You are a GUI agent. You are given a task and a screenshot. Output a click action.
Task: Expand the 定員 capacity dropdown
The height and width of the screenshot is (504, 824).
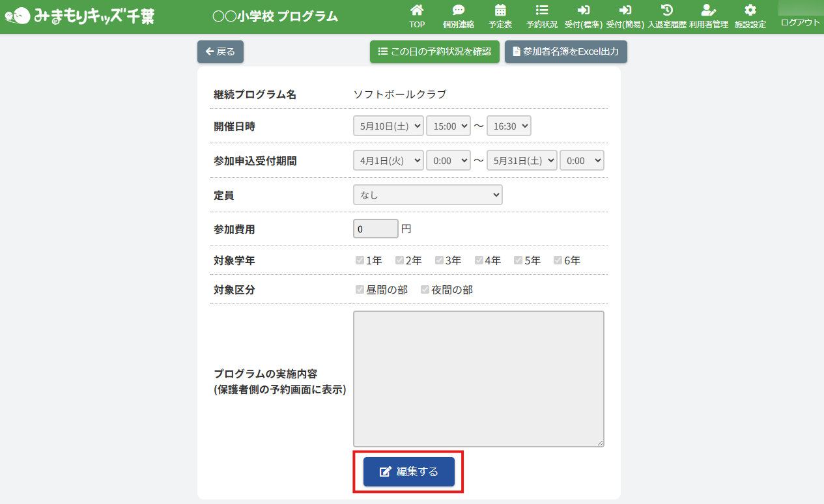427,195
